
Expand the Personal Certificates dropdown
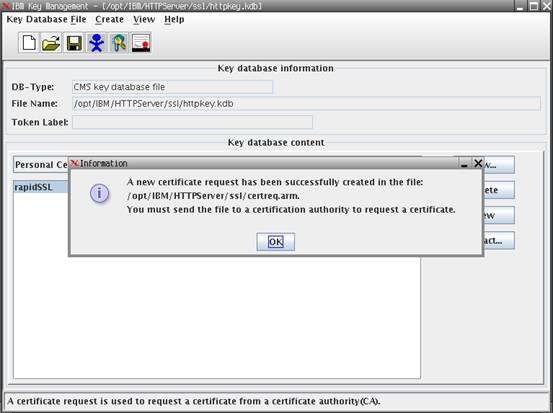tap(41, 165)
